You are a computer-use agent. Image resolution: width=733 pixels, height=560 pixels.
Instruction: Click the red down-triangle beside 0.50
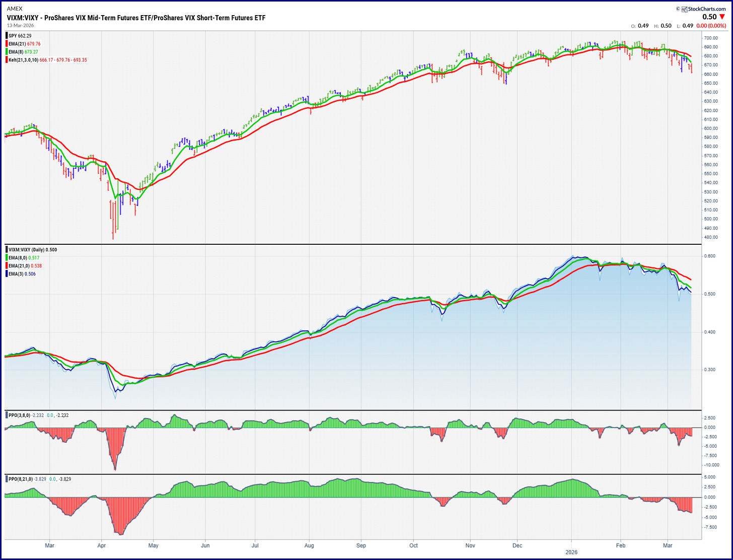pyautogui.click(x=722, y=17)
